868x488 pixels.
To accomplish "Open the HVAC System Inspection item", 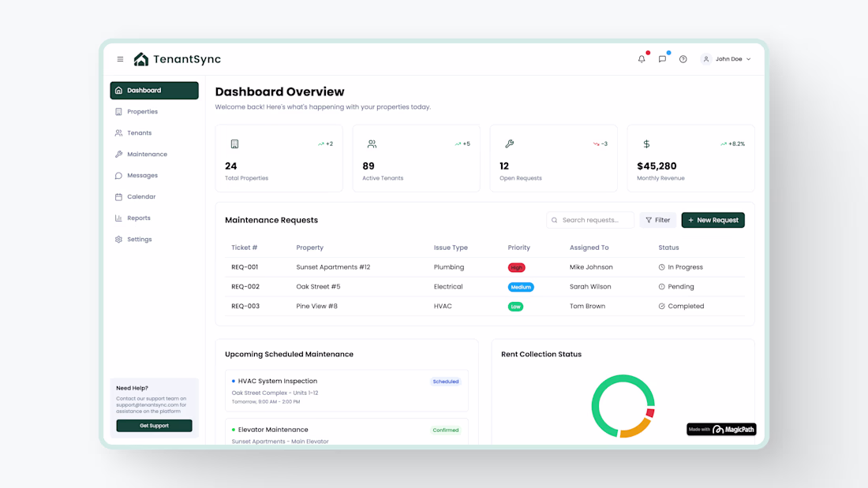I will coord(346,390).
